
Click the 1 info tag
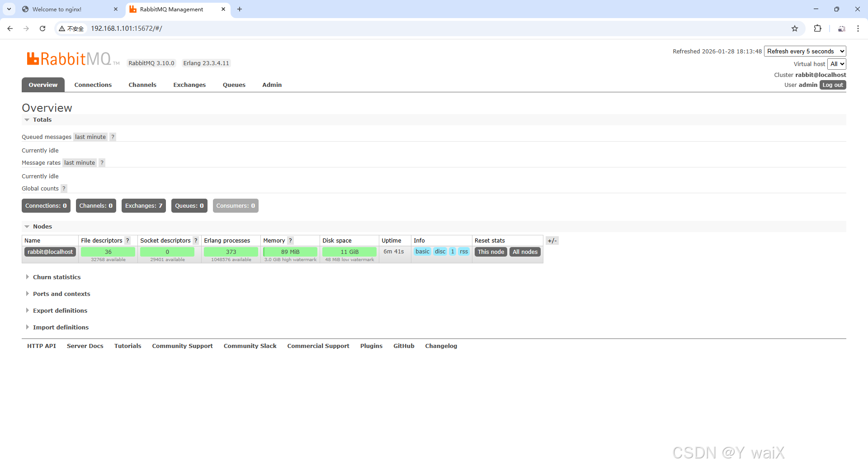(453, 252)
